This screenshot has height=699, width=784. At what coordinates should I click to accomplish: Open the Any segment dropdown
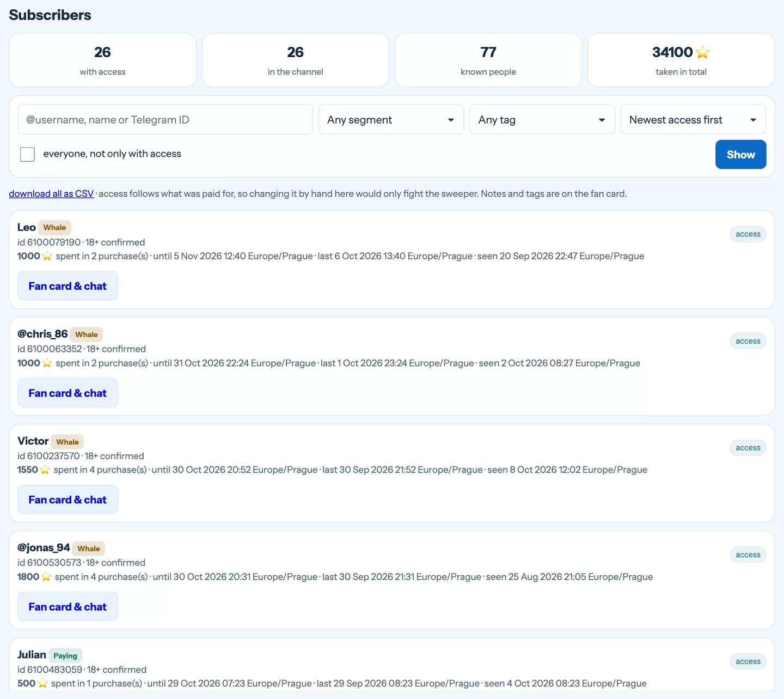(x=391, y=119)
